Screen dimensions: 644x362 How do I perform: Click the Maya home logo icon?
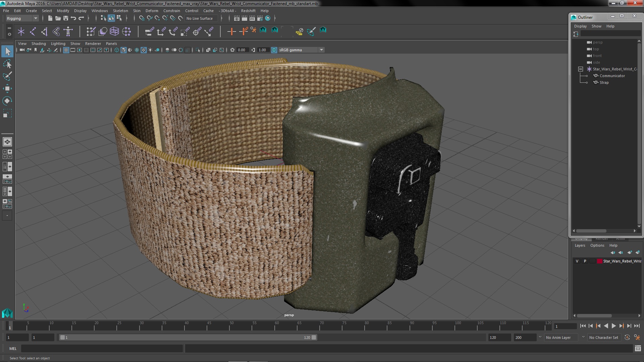(x=7, y=313)
